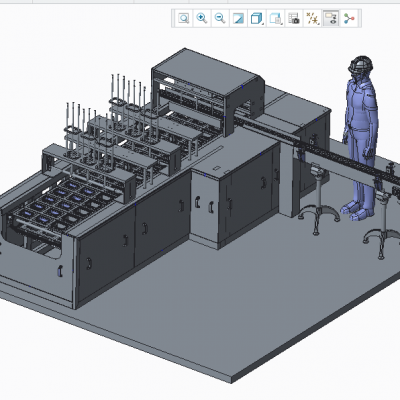This screenshot has height=400, width=400.
Task: Open the Display Style cube dropdown
Action: click(257, 18)
